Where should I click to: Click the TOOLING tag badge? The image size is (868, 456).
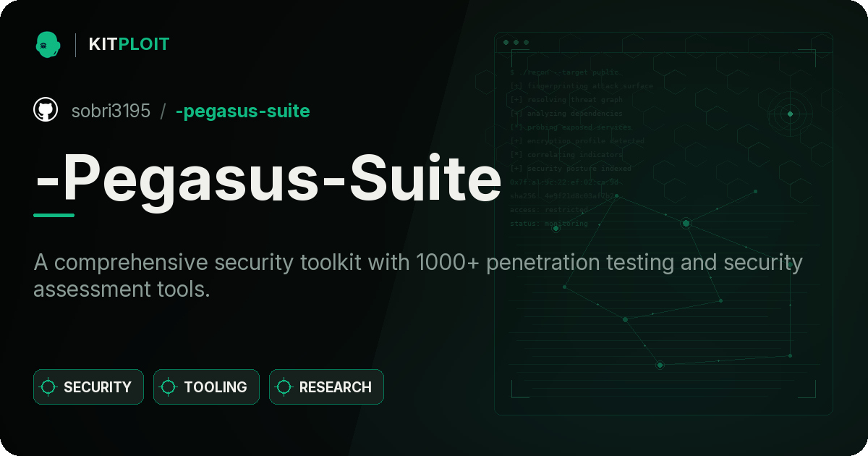[x=206, y=387]
